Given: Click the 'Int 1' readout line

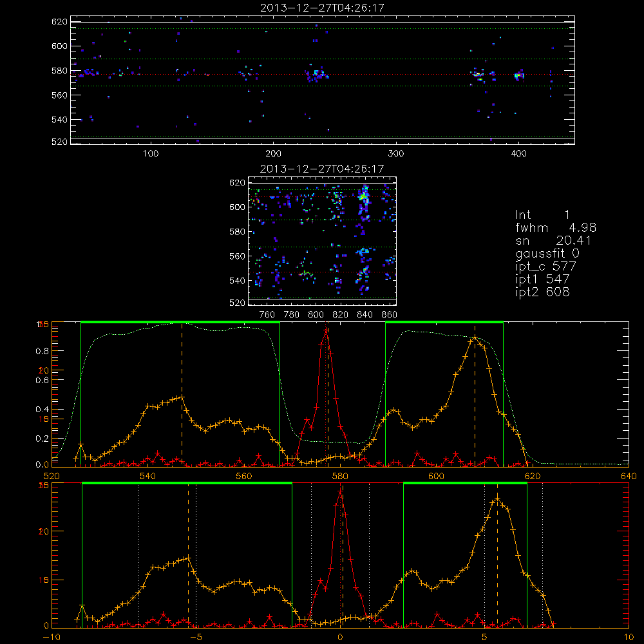Looking at the screenshot, I should 542,215.
